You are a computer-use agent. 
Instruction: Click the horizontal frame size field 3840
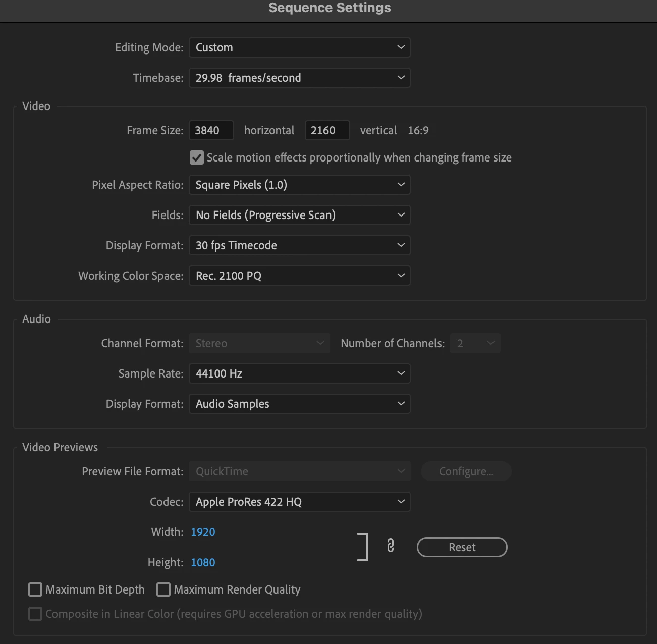tap(211, 130)
